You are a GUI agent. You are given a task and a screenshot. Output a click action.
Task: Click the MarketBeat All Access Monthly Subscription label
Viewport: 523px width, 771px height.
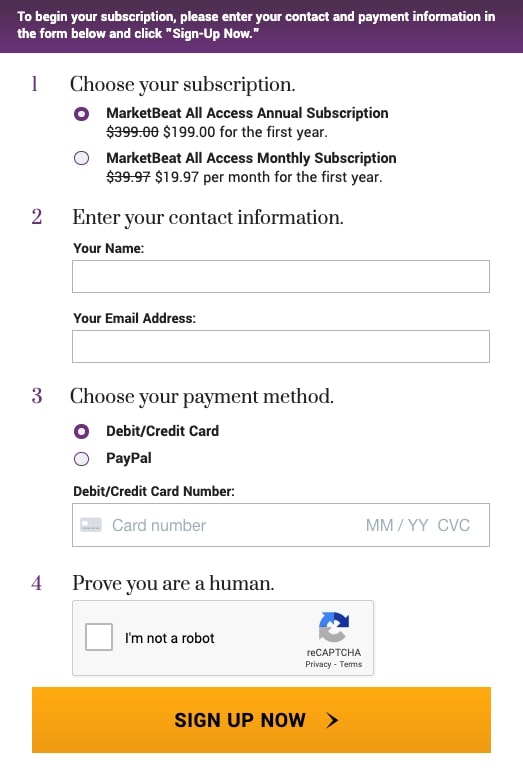tap(251, 158)
